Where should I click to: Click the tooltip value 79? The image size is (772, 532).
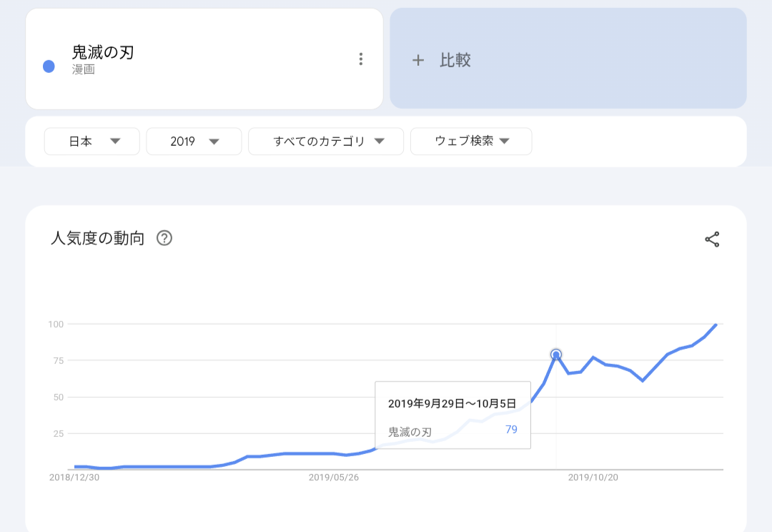click(512, 430)
